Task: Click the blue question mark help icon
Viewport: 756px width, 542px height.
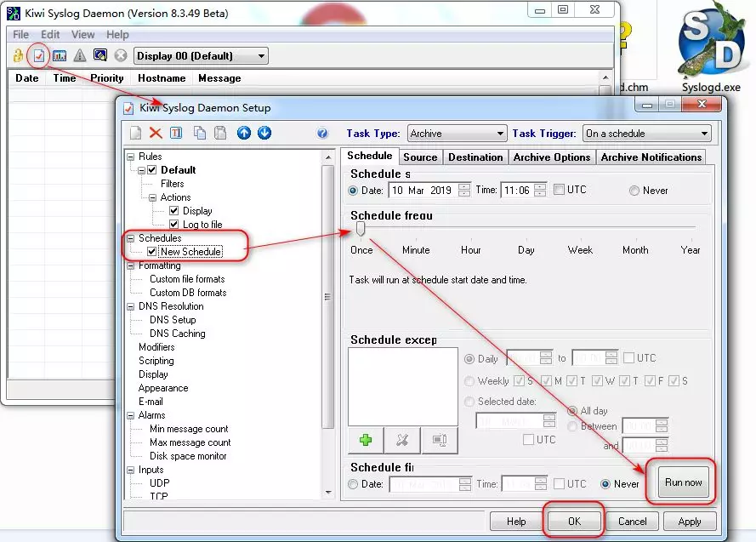Action: [322, 133]
